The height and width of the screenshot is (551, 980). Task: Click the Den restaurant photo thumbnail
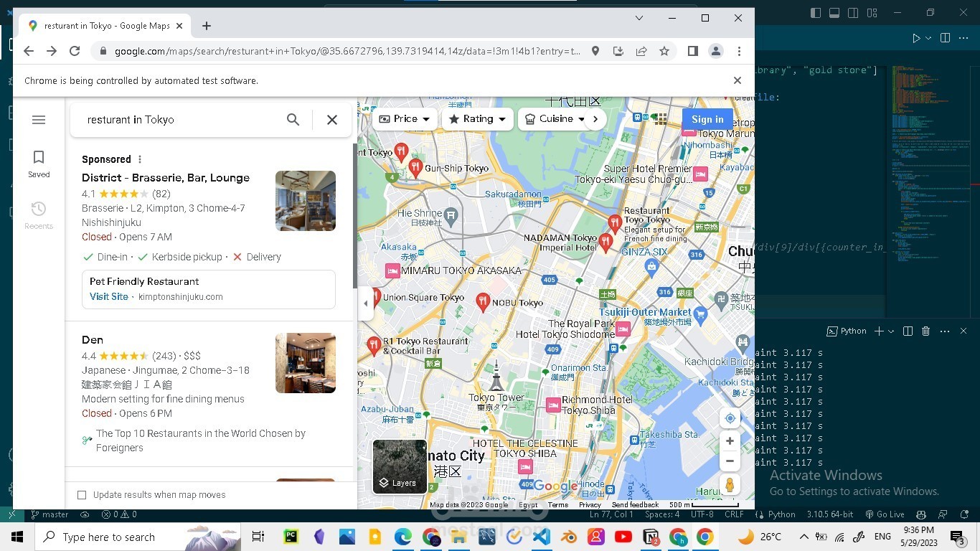306,363
